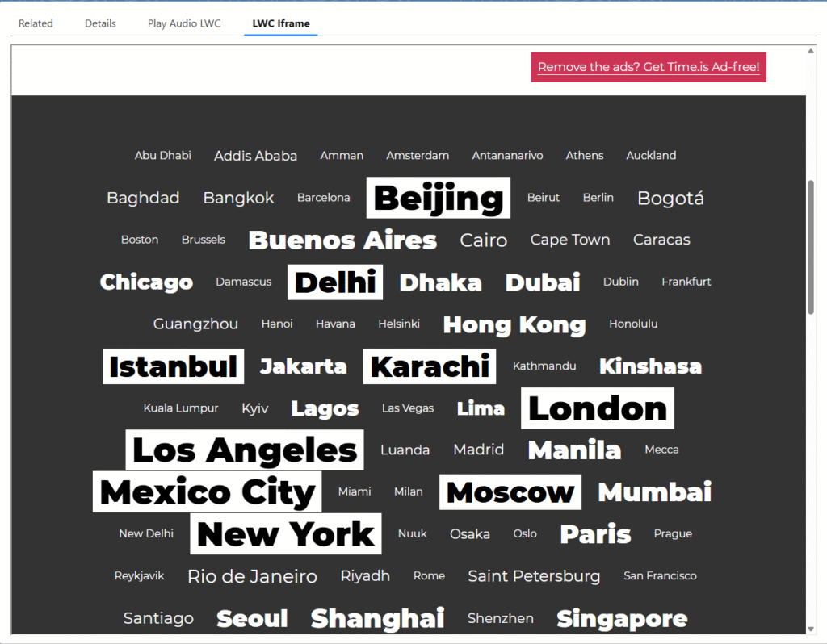Open the Moscow city link
The height and width of the screenshot is (644, 827).
pyautogui.click(x=510, y=492)
